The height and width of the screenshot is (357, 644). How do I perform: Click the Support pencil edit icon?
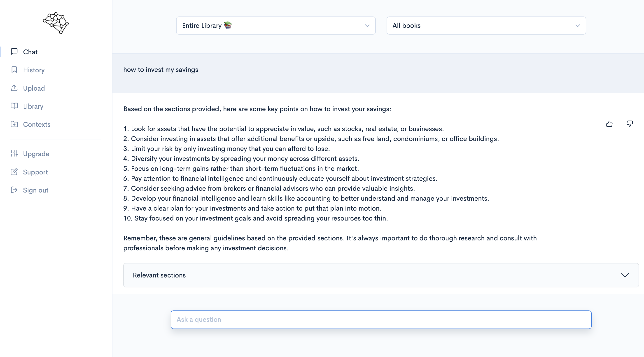point(14,172)
